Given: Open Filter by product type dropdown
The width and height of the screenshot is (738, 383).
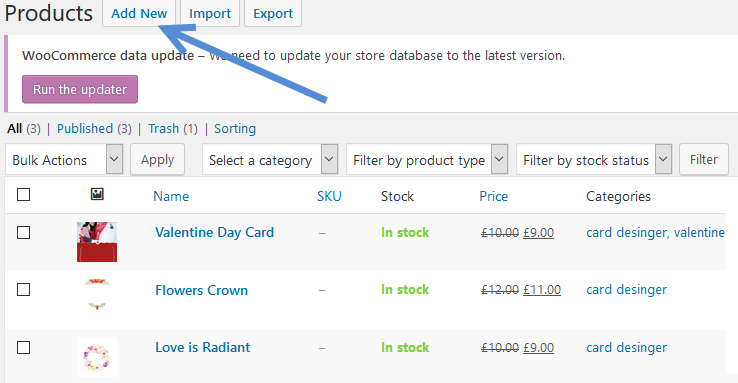Looking at the screenshot, I should [427, 160].
